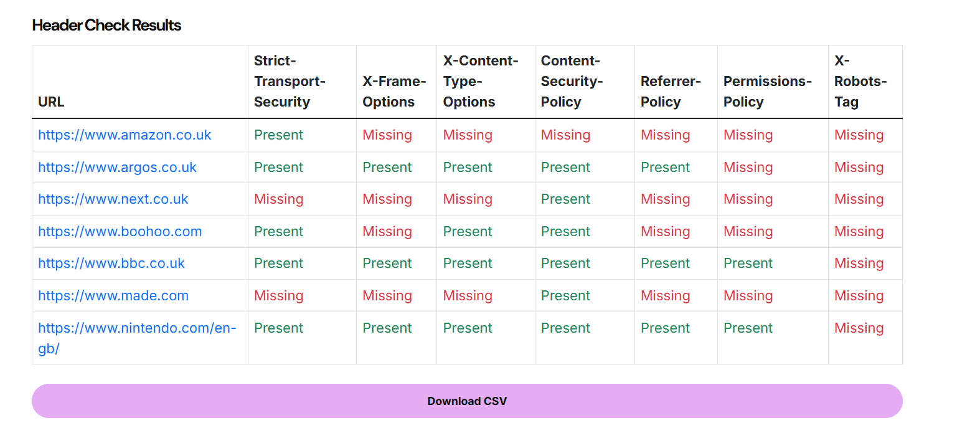The height and width of the screenshot is (433, 980).
Task: Click the X-Content-Type-Options column header
Action: pos(480,82)
